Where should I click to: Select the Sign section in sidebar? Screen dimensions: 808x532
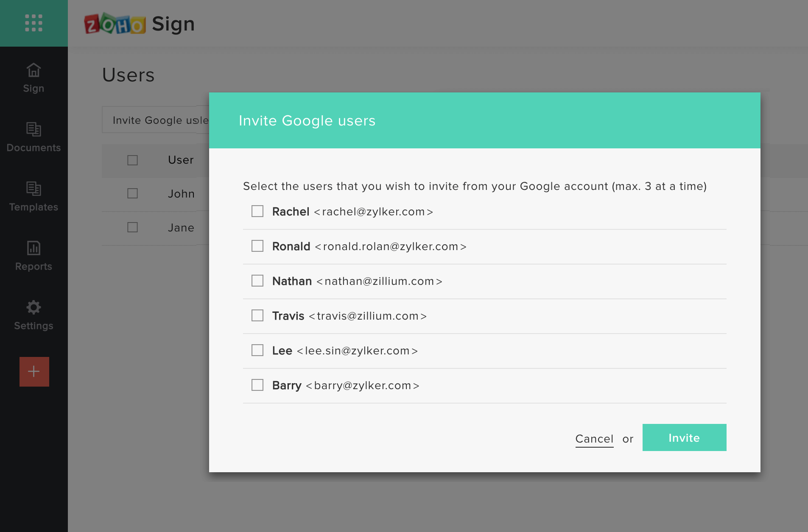[x=34, y=78]
